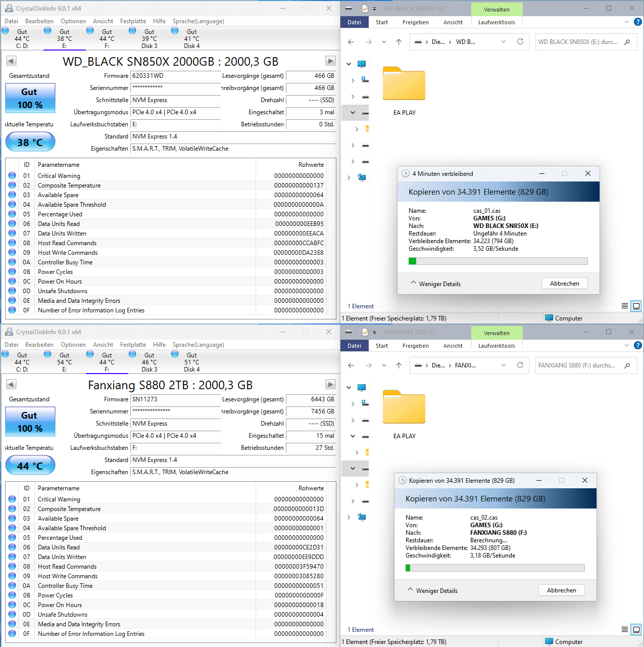Click the 'Die...' breadcrumb in the WD BLACK Explorer address bar
The image size is (644, 647).
[x=438, y=42]
